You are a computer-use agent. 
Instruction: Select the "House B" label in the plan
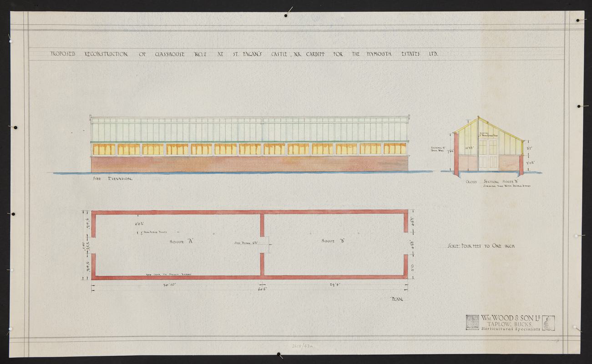(x=332, y=241)
